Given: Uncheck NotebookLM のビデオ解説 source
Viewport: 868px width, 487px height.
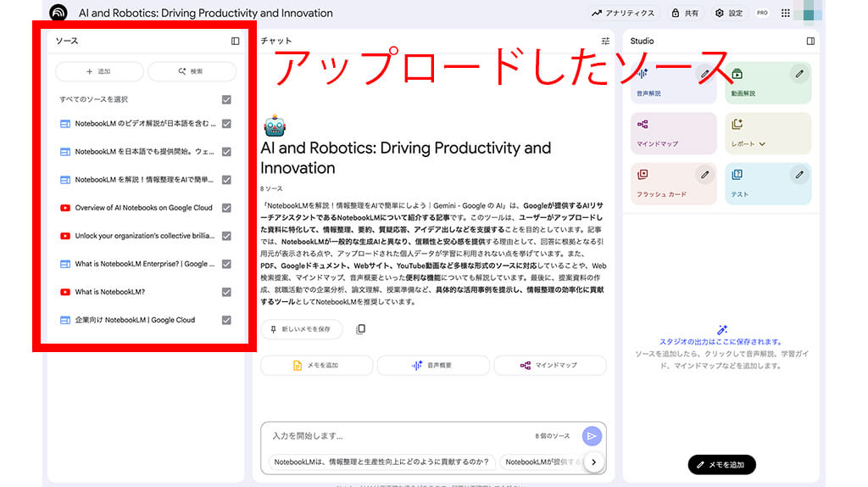Looking at the screenshot, I should (x=226, y=124).
